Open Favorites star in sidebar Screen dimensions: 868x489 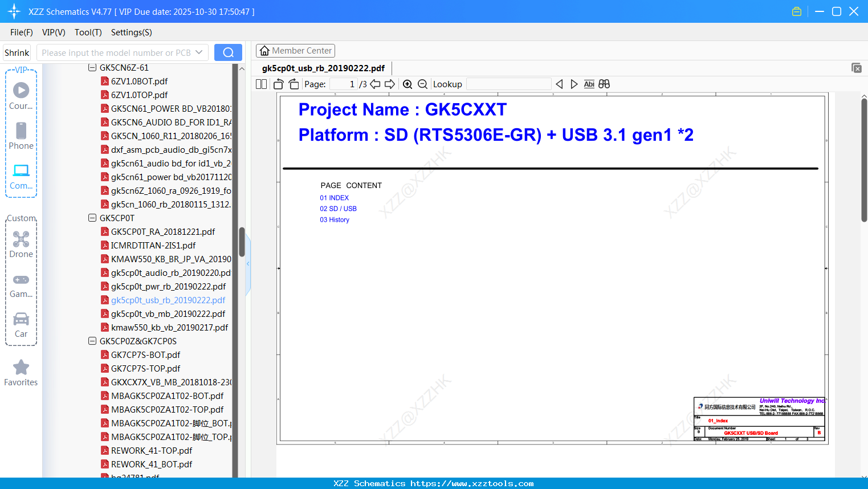[x=21, y=373]
